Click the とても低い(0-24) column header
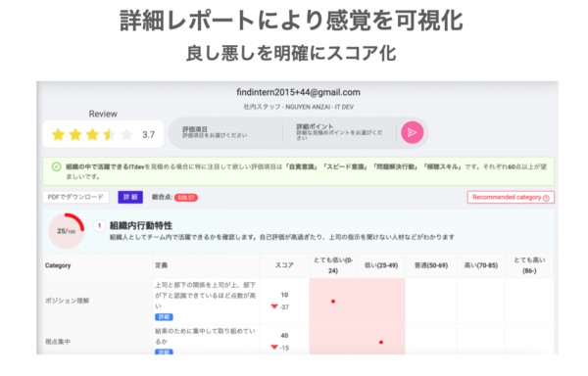588x376 pixels. coord(333,265)
